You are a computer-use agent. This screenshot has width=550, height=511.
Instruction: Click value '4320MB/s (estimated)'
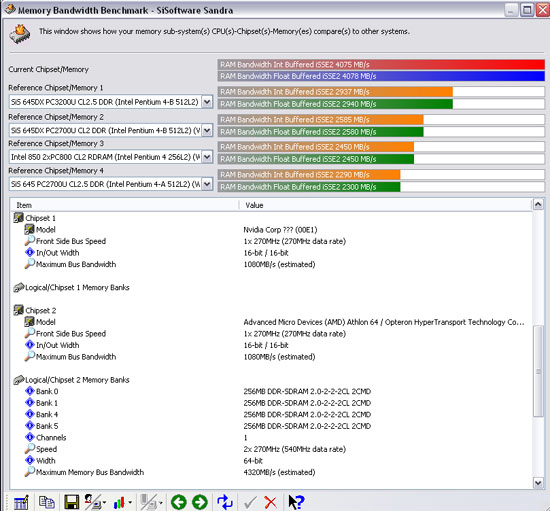tap(279, 472)
